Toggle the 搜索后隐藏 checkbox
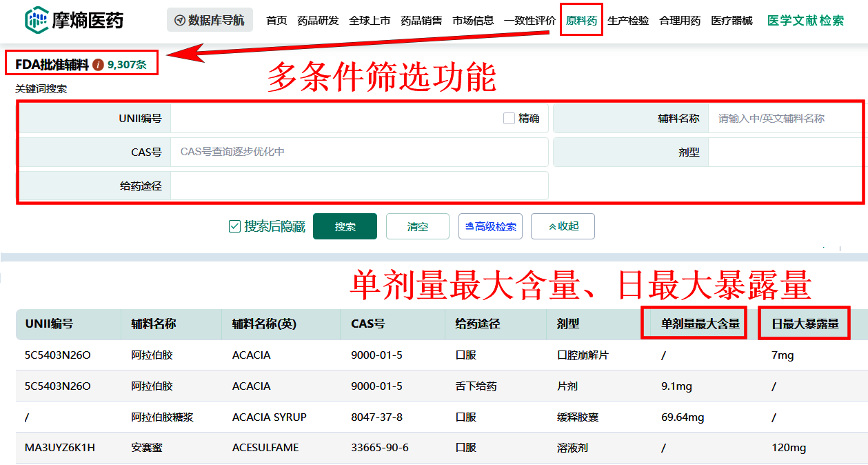 (234, 226)
